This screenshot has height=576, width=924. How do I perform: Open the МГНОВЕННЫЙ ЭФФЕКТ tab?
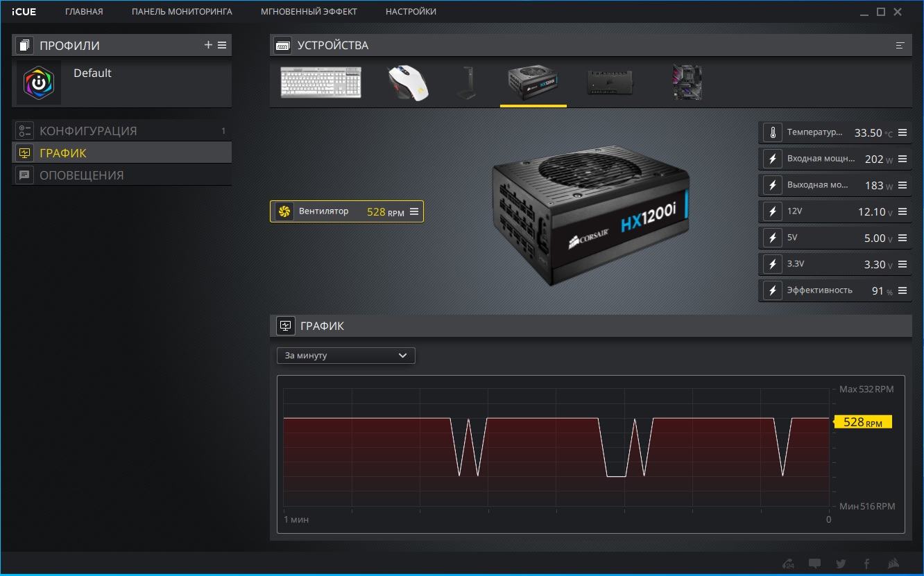pyautogui.click(x=309, y=12)
